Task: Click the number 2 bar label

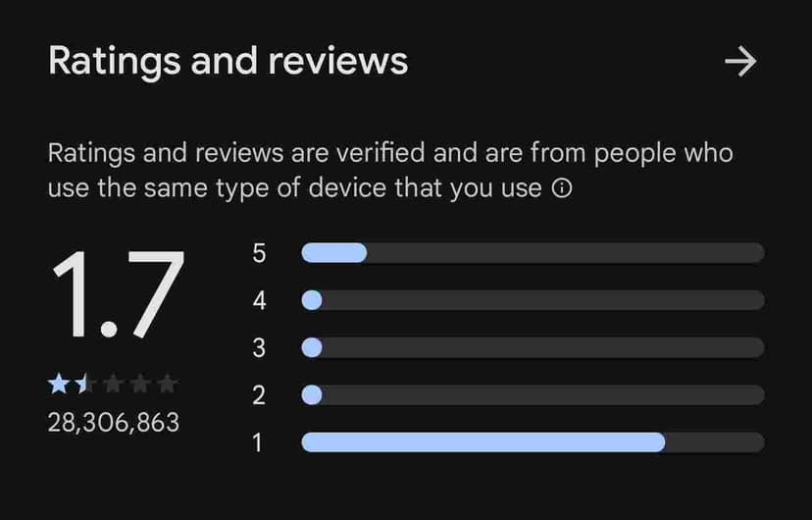Action: click(x=259, y=394)
